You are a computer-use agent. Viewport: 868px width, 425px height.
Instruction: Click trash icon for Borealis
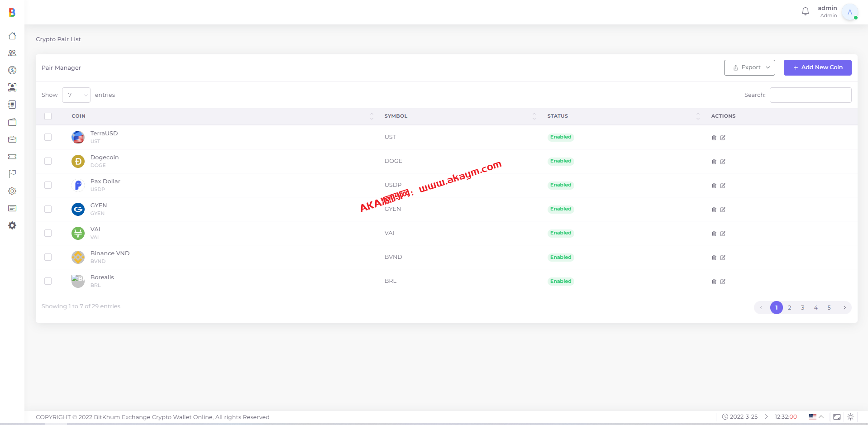pos(714,282)
